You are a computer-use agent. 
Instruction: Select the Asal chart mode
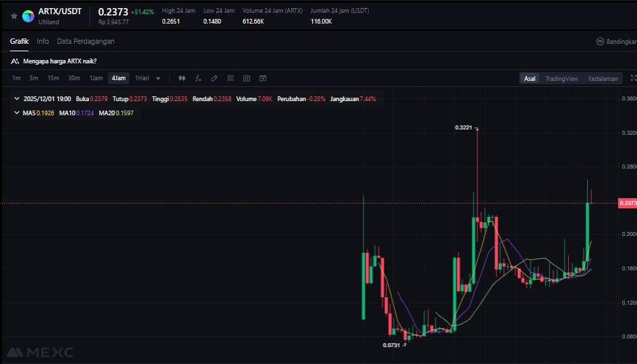pos(530,78)
